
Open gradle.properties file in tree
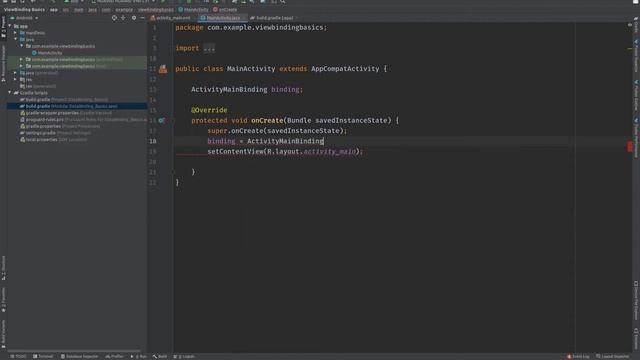60,126
